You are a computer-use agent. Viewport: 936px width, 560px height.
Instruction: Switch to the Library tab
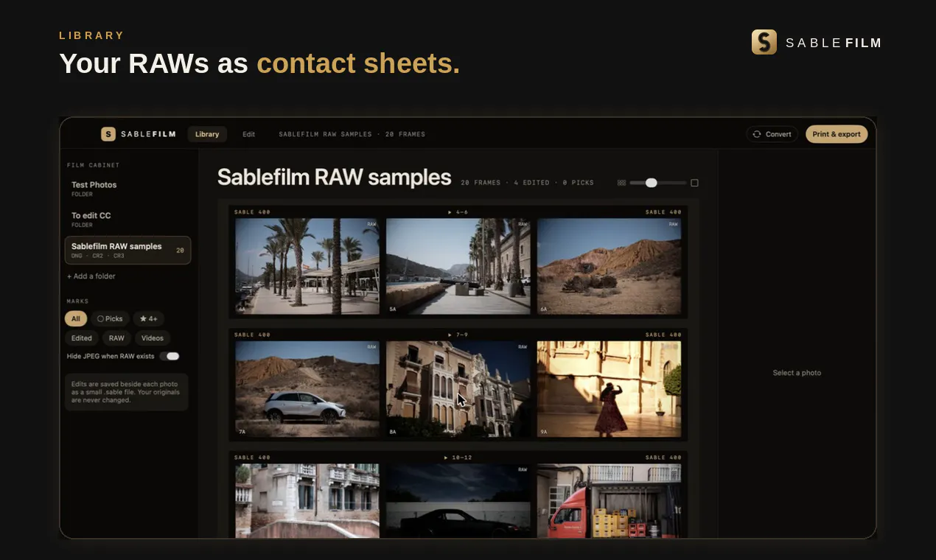(x=207, y=134)
